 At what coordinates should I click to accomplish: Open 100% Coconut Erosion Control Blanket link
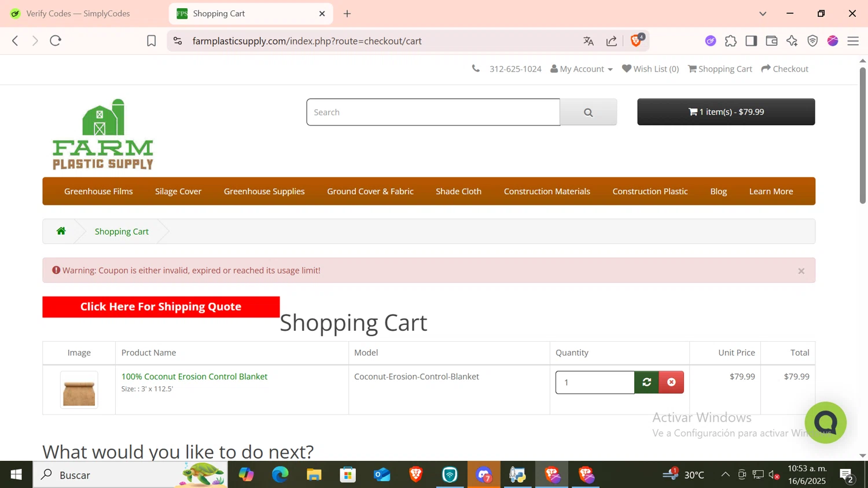[x=194, y=376]
